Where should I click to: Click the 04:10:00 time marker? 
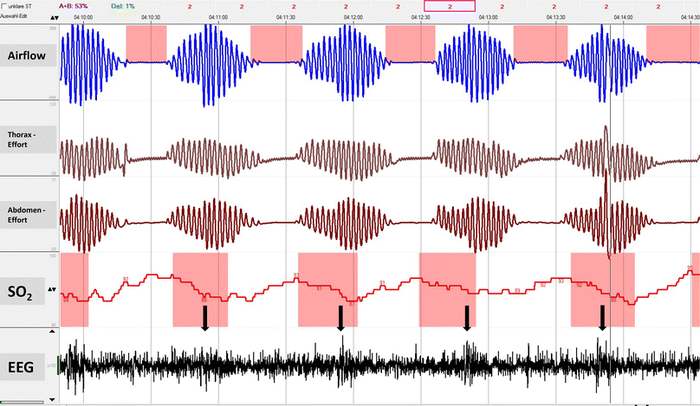point(82,17)
